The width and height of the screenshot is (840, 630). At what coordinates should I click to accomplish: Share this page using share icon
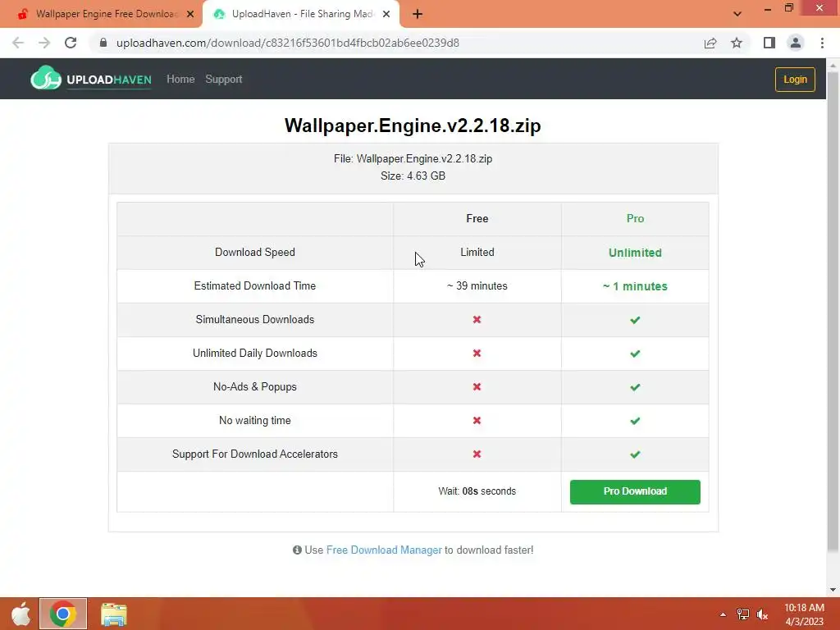(x=710, y=43)
